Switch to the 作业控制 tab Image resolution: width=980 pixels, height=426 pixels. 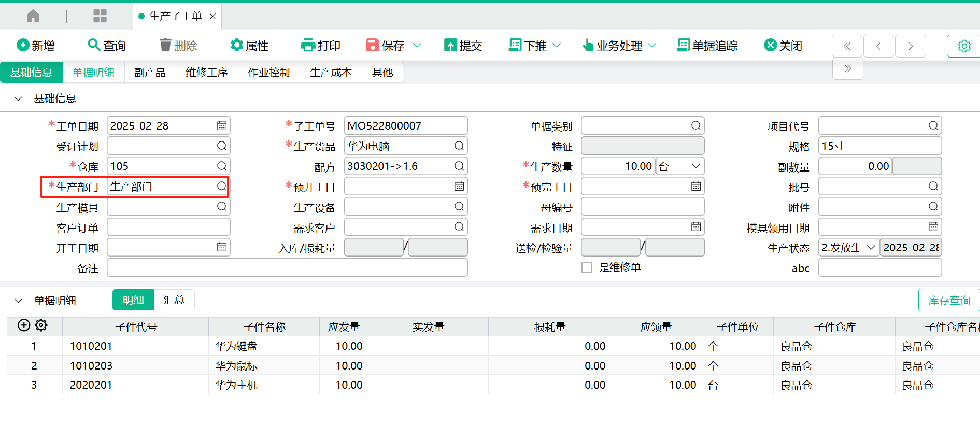click(x=268, y=73)
